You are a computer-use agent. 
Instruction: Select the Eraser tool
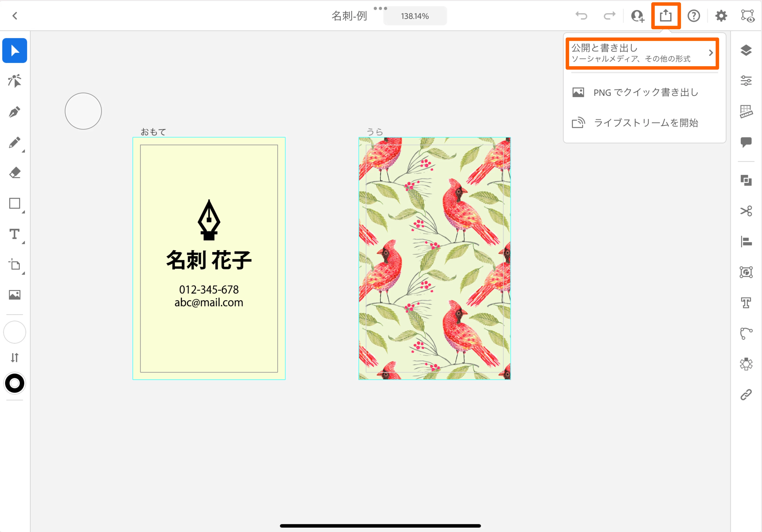(15, 173)
